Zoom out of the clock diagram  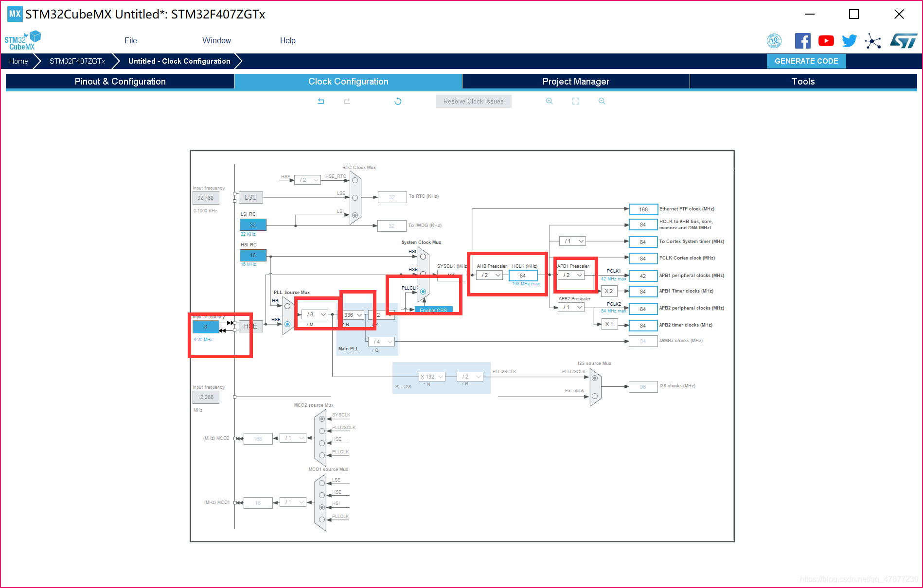pyautogui.click(x=602, y=101)
